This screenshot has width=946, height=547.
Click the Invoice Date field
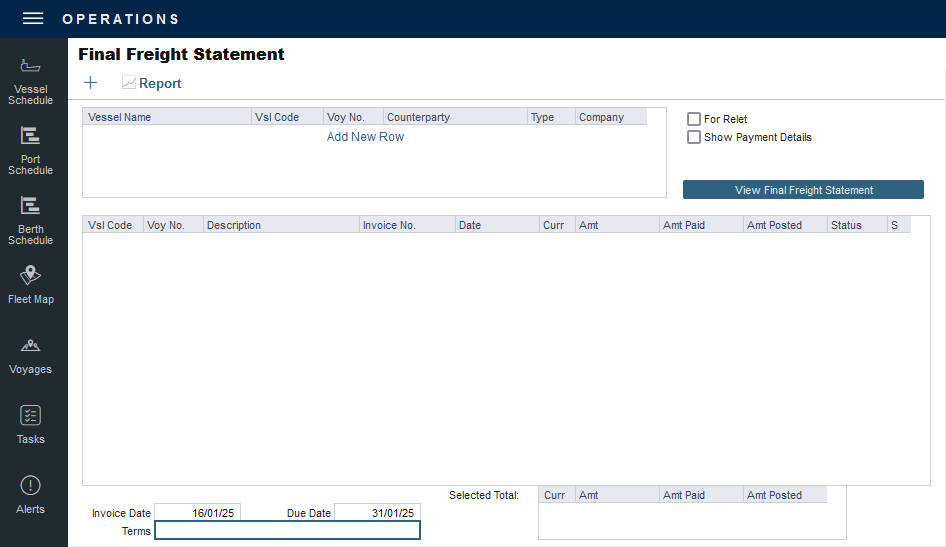coord(198,513)
